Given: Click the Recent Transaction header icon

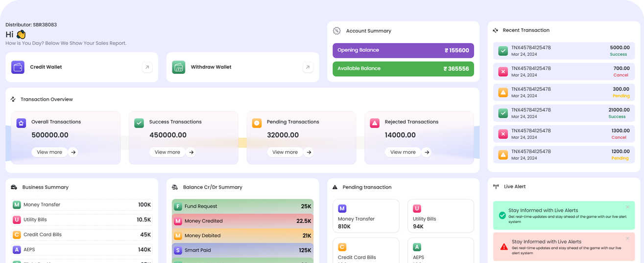Looking at the screenshot, I should pyautogui.click(x=496, y=30).
